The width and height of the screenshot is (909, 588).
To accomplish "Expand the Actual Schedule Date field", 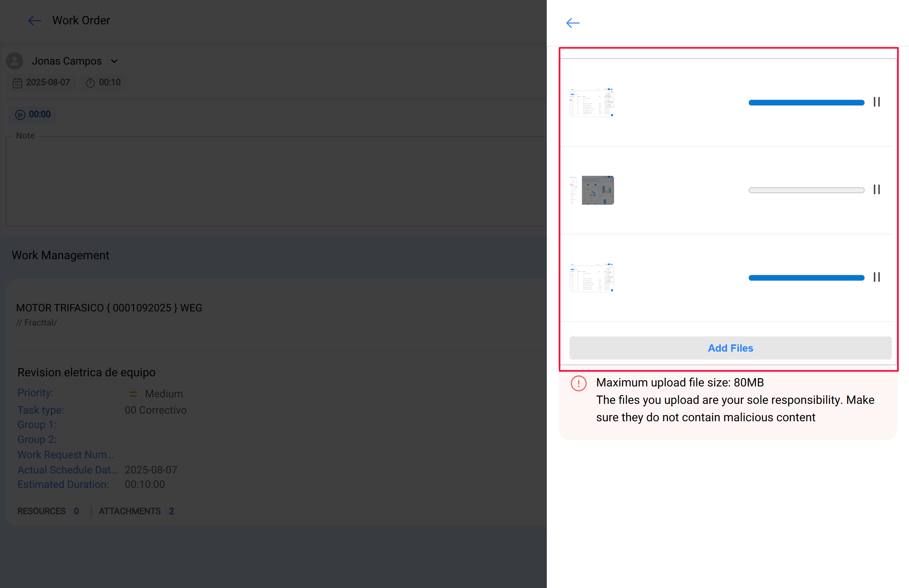I will point(67,469).
